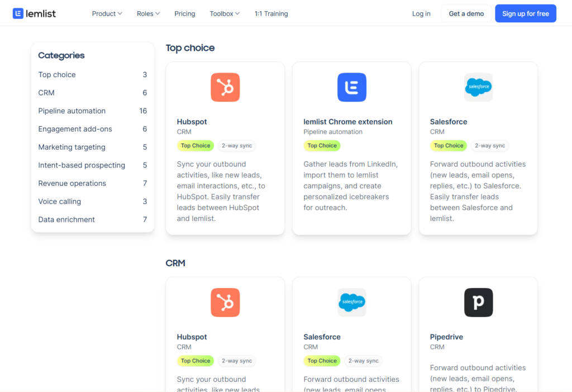The height and width of the screenshot is (392, 572).
Task: Select the Pipeline automation category
Action: click(71, 111)
